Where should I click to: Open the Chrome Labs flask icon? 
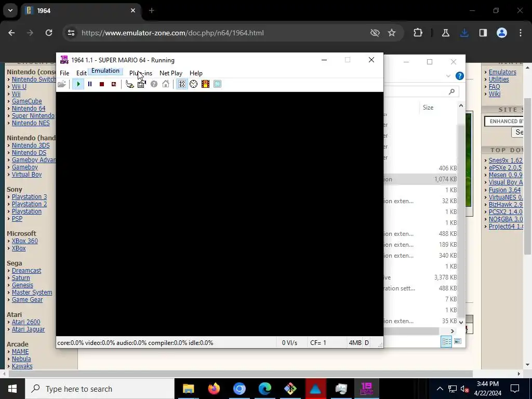pyautogui.click(x=445, y=33)
